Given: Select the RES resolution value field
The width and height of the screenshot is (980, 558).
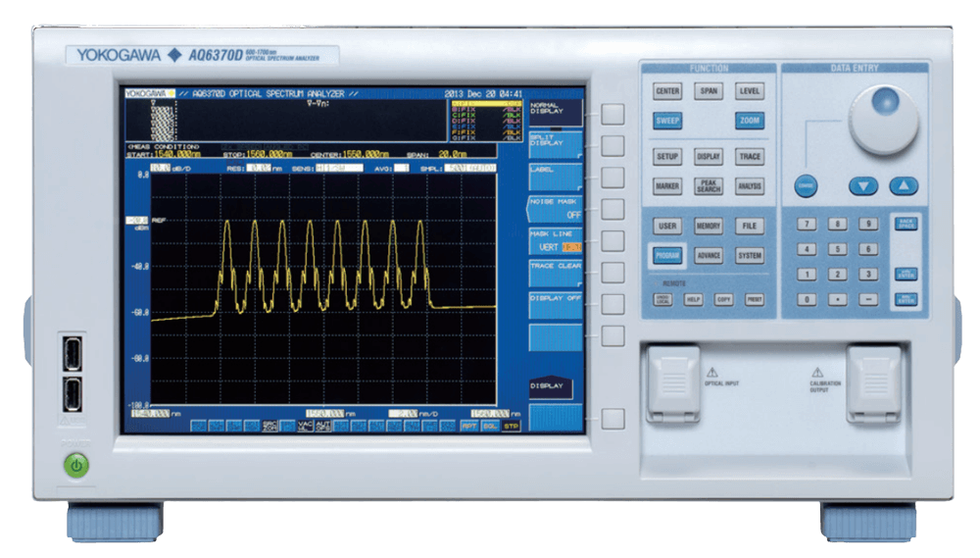Looking at the screenshot, I should pyautogui.click(x=259, y=169).
